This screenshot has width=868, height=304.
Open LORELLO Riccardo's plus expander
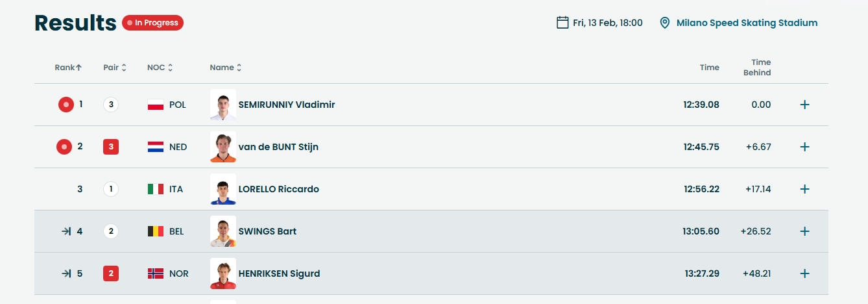tap(804, 189)
